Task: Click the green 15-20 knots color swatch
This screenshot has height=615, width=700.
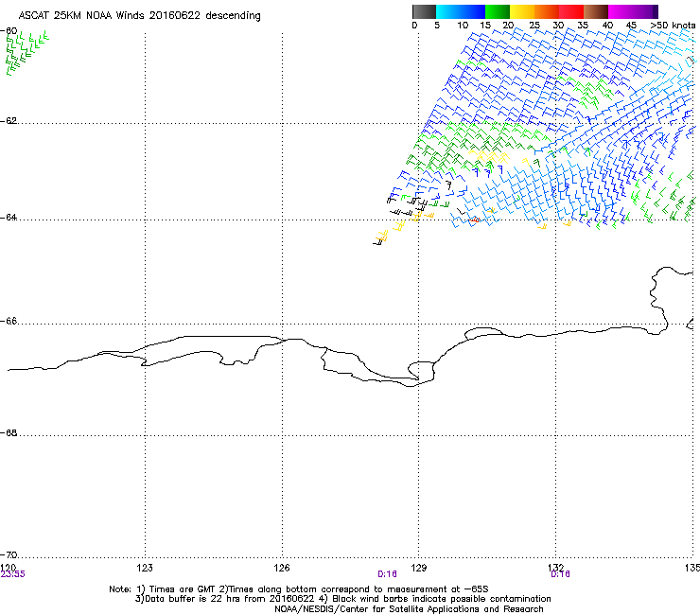Action: 498,11
